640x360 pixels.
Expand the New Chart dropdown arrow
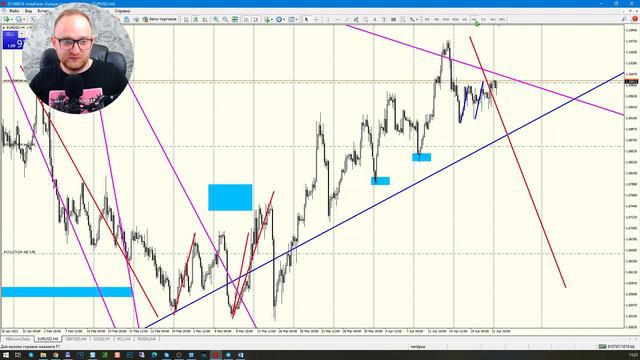click(11, 19)
